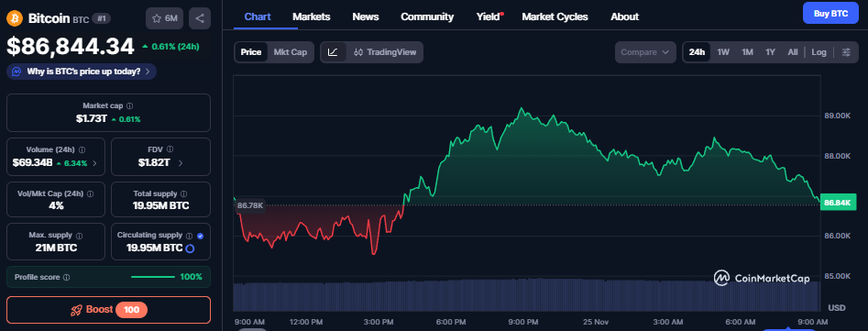
Task: Switch to TradingView candlestick chart
Action: point(385,52)
